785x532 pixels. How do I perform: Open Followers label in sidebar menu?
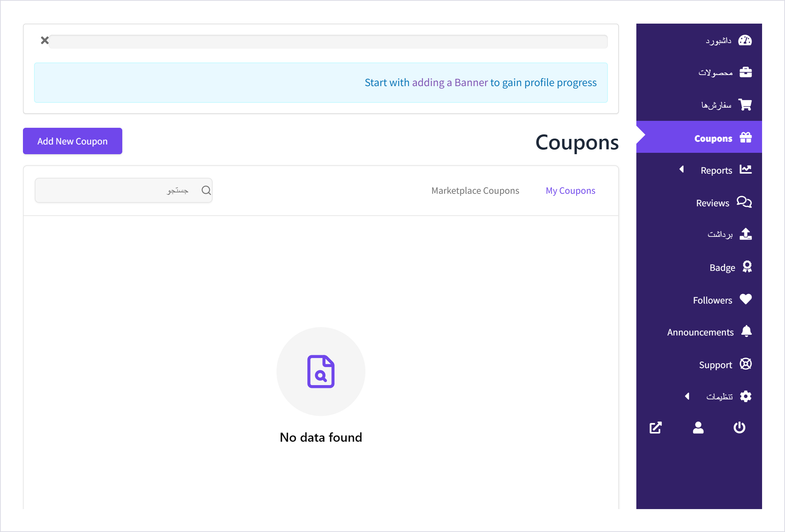tap(712, 300)
